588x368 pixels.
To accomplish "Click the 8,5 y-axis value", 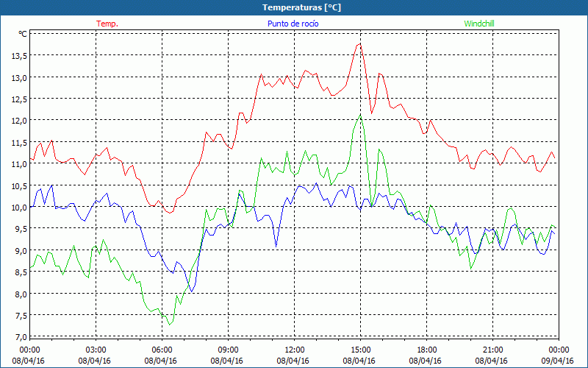I will click(21, 272).
